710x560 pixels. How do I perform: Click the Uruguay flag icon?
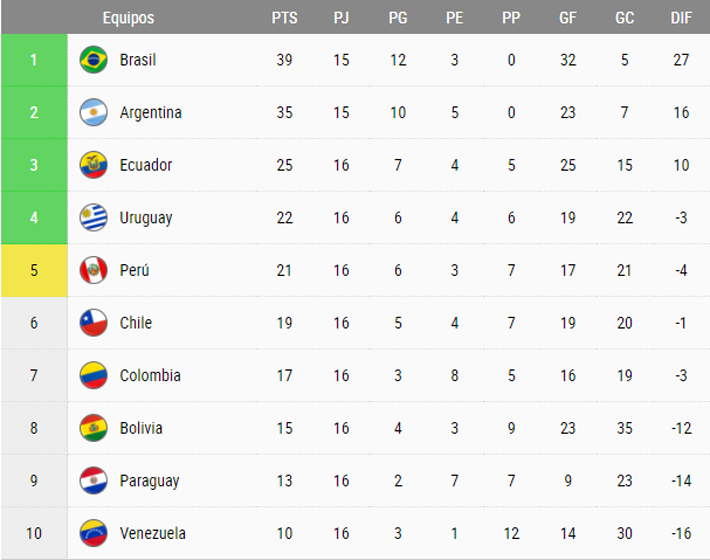93,217
